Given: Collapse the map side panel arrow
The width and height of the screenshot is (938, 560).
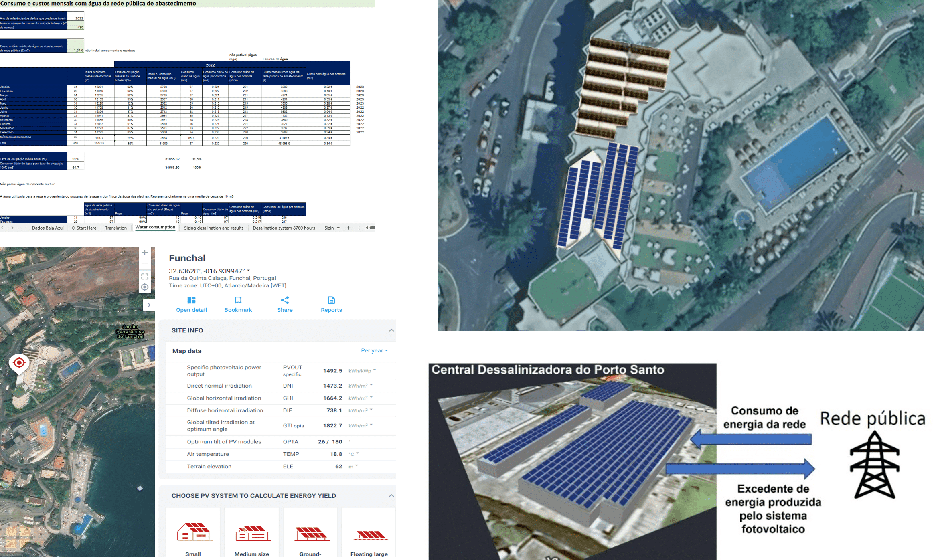Looking at the screenshot, I should pos(149,305).
